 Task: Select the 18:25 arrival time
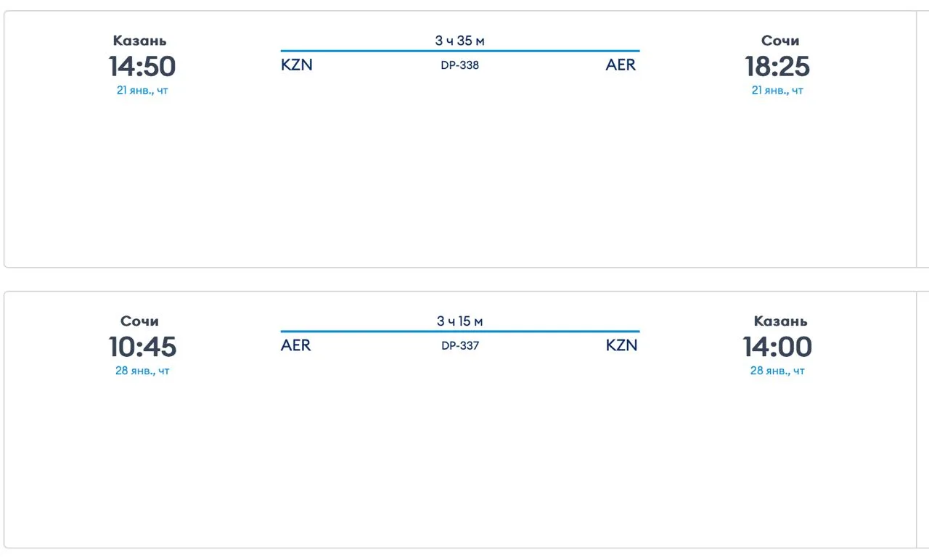[x=777, y=67]
